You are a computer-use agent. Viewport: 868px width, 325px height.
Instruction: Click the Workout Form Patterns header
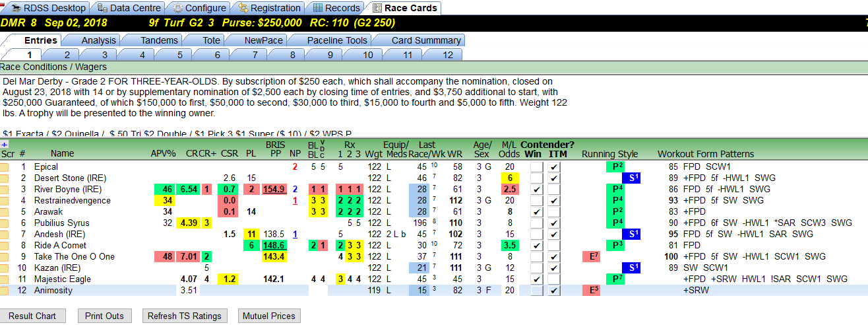(706, 154)
